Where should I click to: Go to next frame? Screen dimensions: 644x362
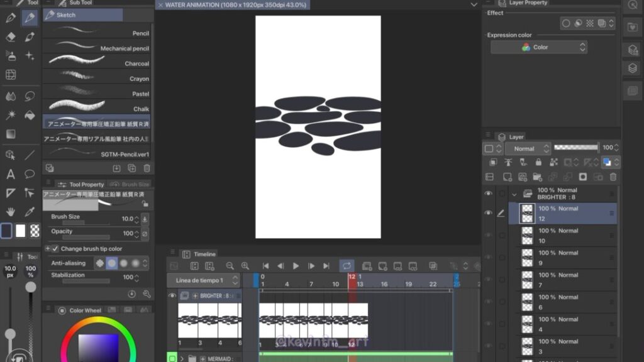(311, 266)
